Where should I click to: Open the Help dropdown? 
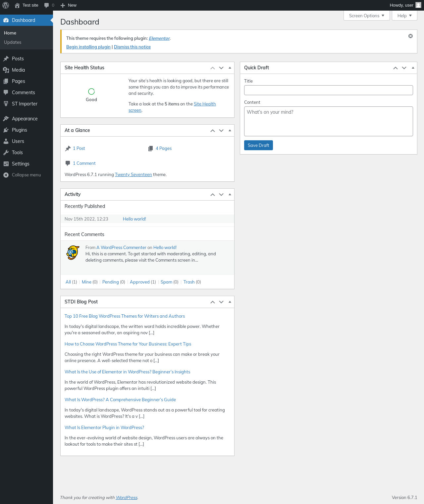click(404, 16)
